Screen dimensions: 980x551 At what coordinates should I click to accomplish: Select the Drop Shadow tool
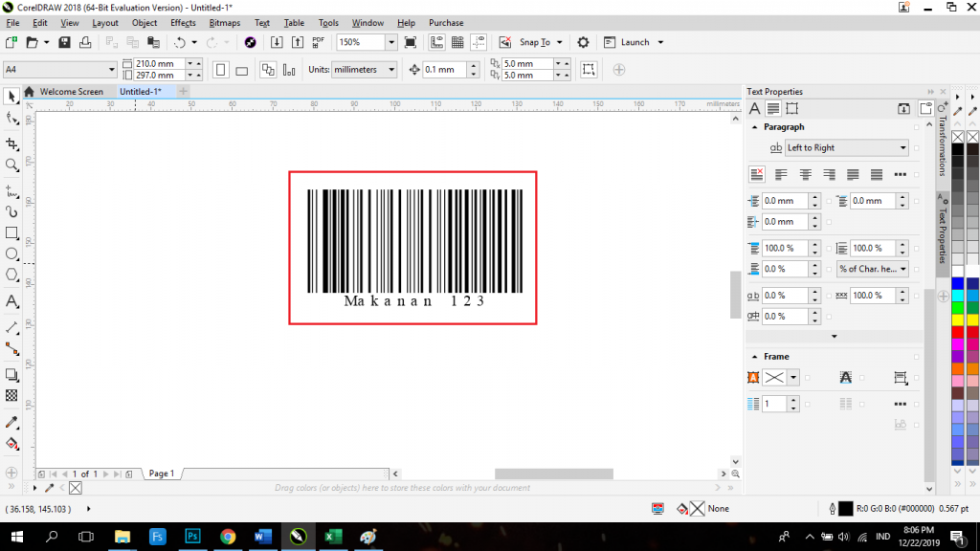[11, 375]
